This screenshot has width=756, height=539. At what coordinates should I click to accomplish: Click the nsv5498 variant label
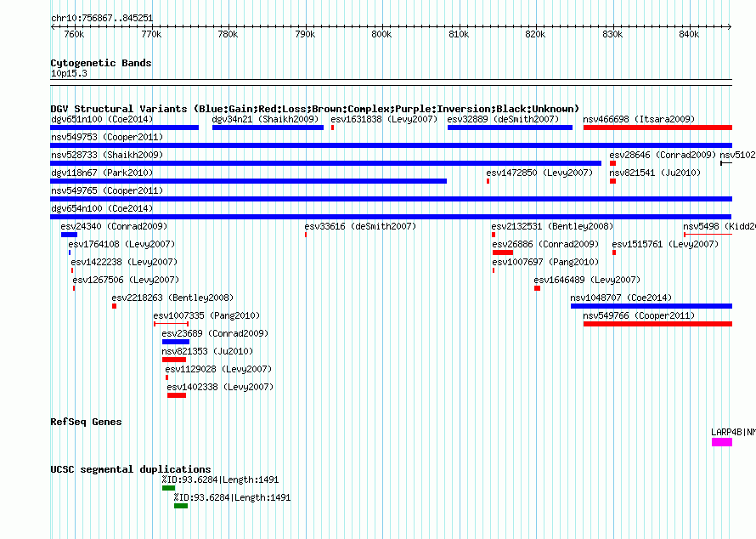(719, 226)
